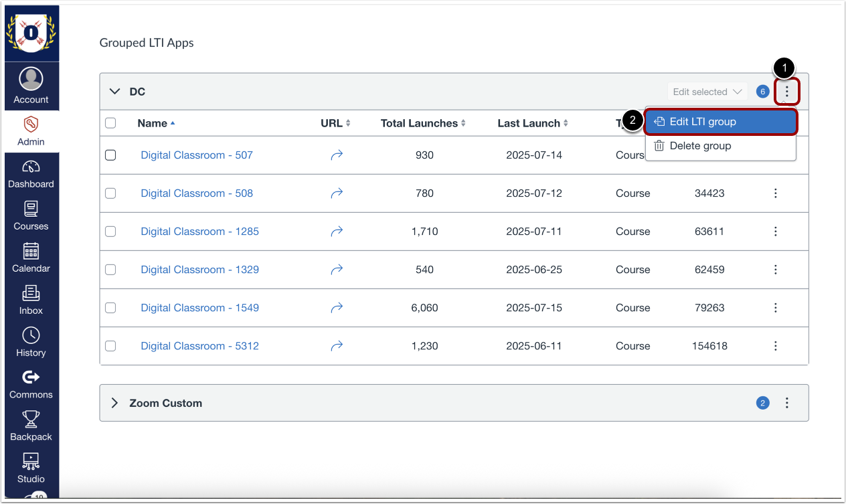The width and height of the screenshot is (846, 504).
Task: Check the Digital Classroom - 5312 checkbox
Action: (110, 346)
